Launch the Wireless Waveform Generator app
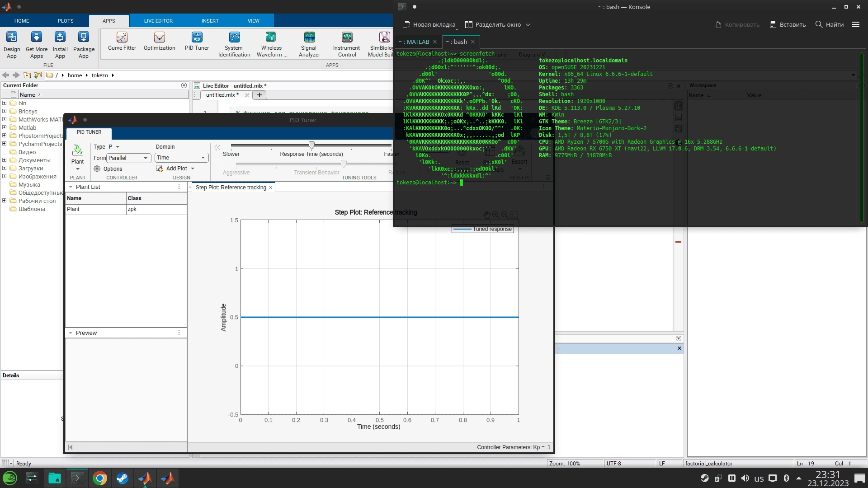 click(x=272, y=44)
